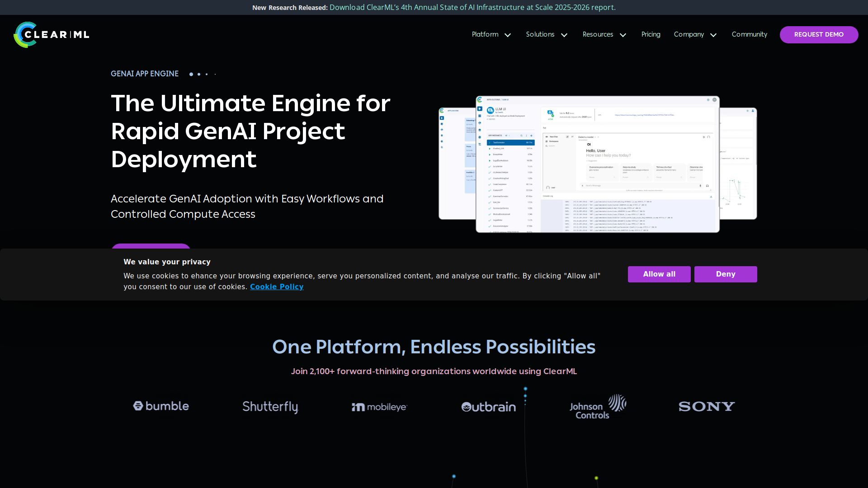Screen dimensions: 868x488
Task: Click the Johnson Controls logo
Action: tap(598, 407)
